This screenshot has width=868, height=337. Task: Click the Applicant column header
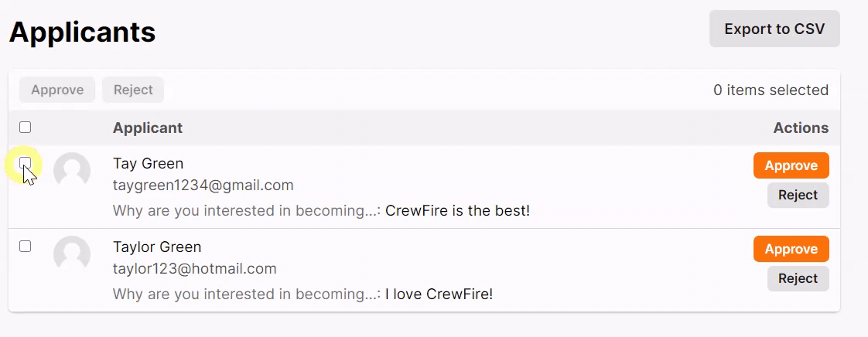coord(148,128)
